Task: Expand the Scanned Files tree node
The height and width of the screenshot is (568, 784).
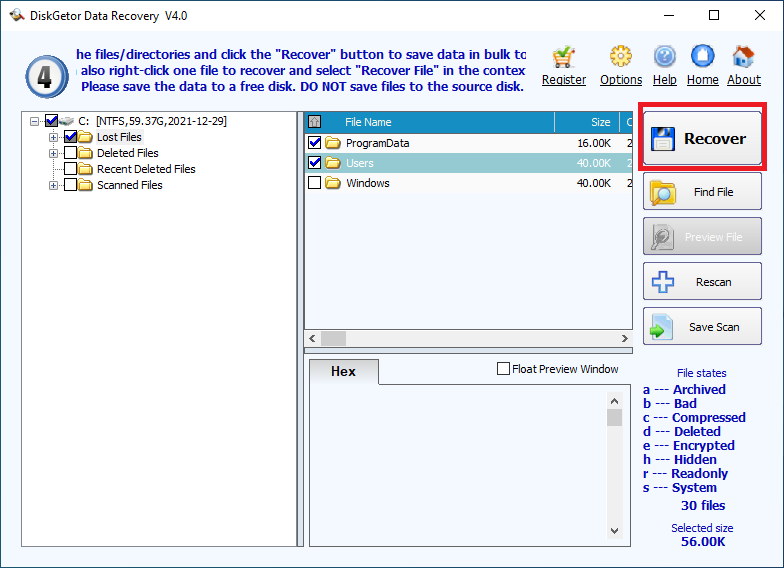Action: pyautogui.click(x=53, y=185)
